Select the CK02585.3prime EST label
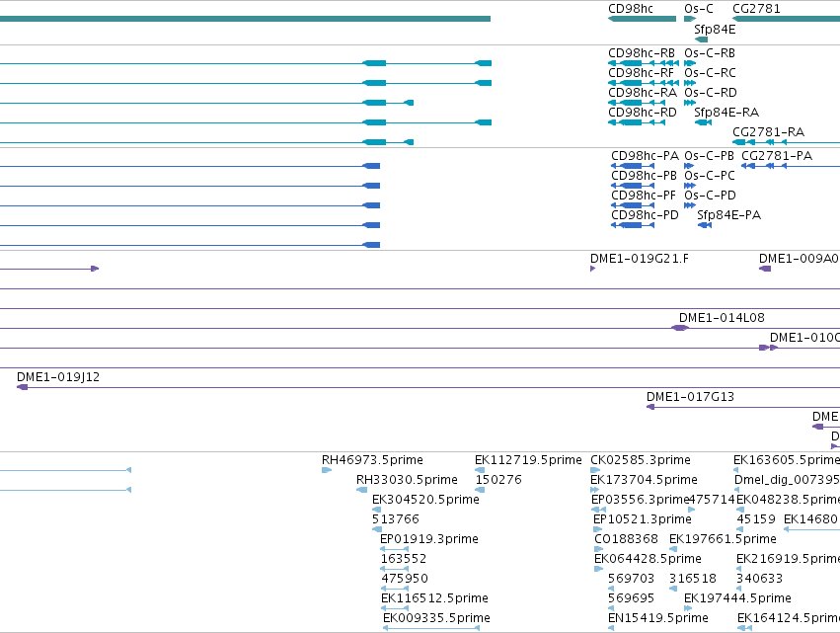Viewport: 840px width, 633px height. [x=641, y=460]
